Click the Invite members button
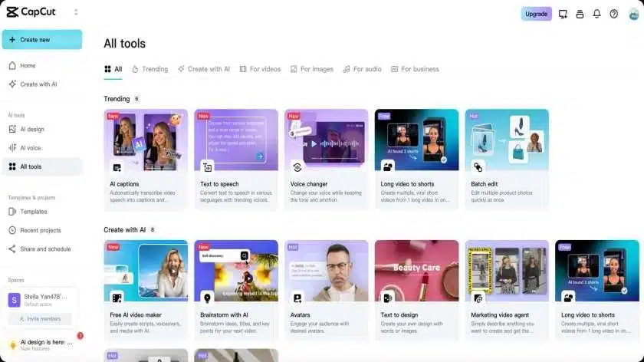The width and height of the screenshot is (644, 362). pos(40,319)
